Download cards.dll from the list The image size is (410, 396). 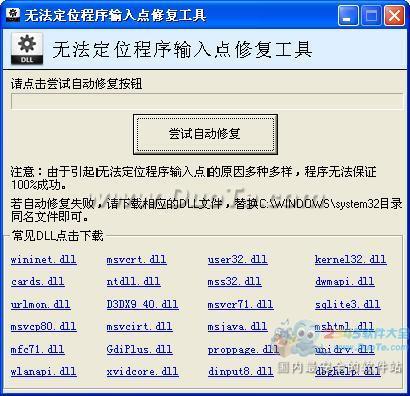[x=38, y=282]
